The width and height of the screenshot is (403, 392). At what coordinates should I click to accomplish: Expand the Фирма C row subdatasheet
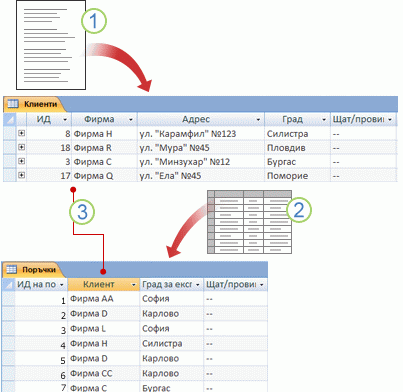(x=21, y=161)
